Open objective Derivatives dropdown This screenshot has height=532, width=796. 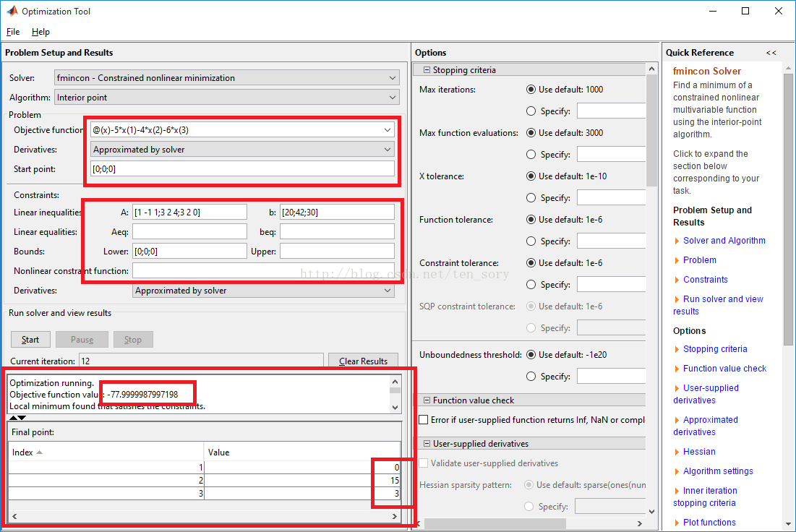(242, 149)
